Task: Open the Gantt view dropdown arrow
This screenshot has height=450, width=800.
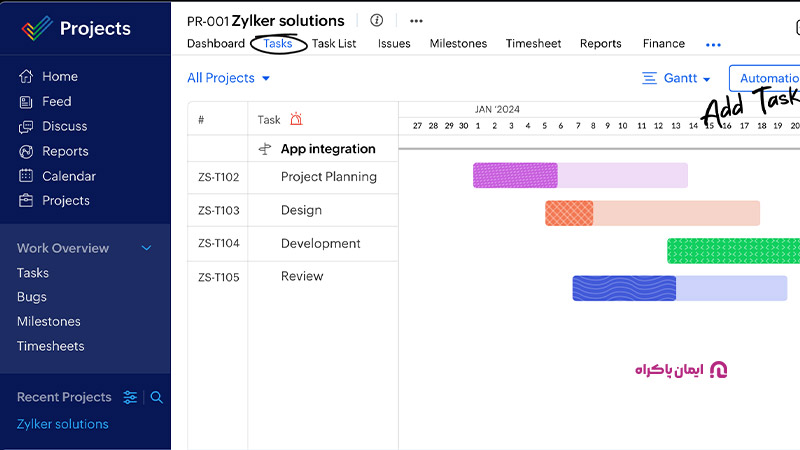Action: [x=707, y=79]
